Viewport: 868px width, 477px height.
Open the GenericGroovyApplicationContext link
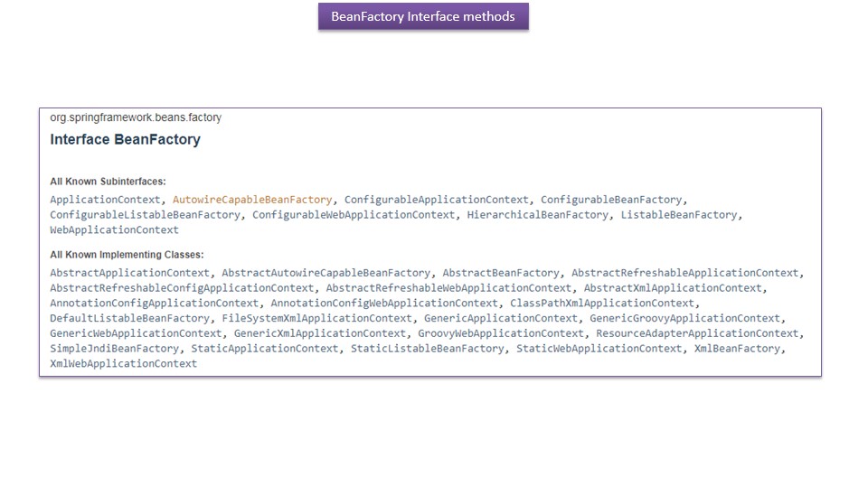[x=684, y=318]
